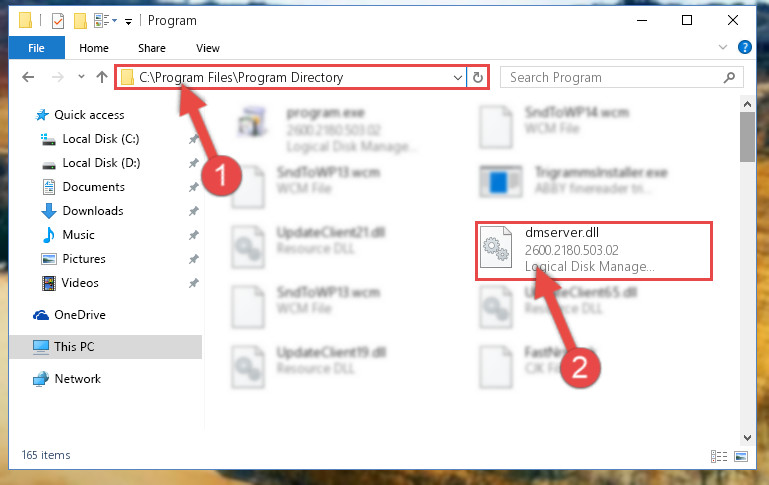769x485 pixels.
Task: Switch to large thumbnails view icon
Action: (741, 457)
